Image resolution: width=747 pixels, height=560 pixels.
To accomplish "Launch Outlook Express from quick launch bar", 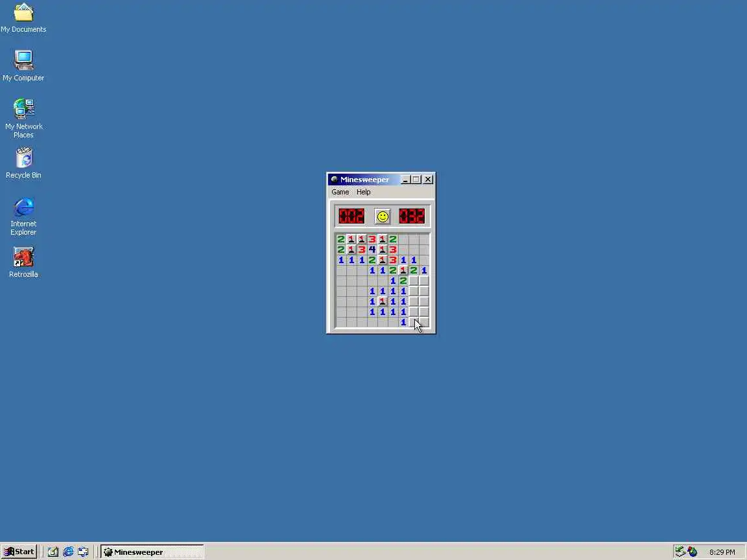I will pyautogui.click(x=84, y=552).
